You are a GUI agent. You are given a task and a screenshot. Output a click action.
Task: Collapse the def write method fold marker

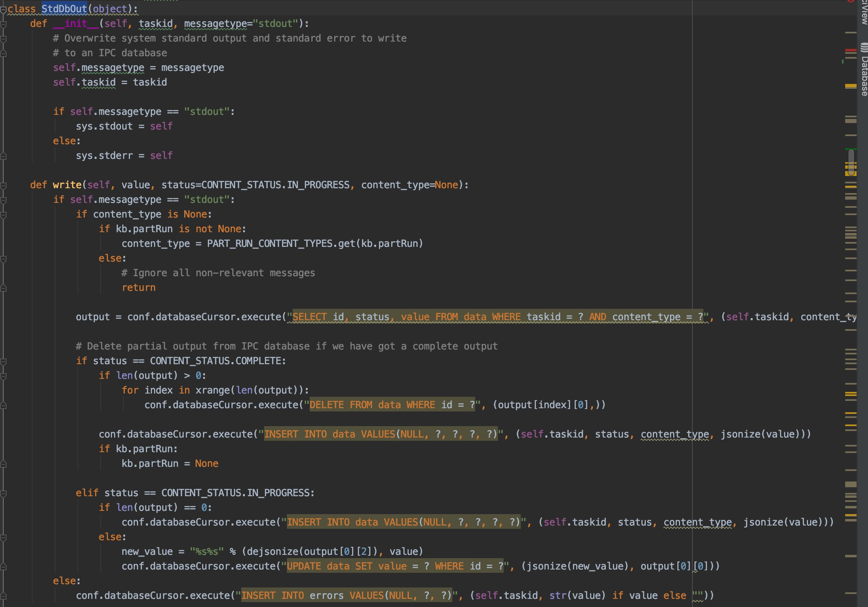pyautogui.click(x=3, y=185)
